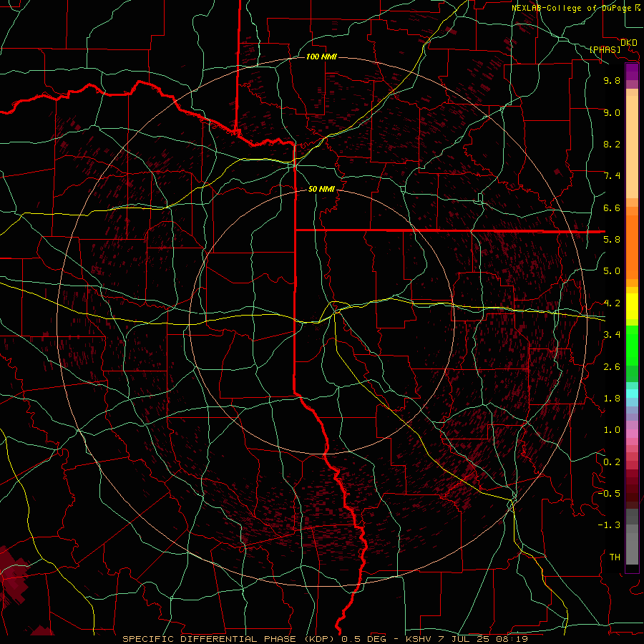Pick the 7.4 scale value
The width and height of the screenshot is (644, 644).
(612, 176)
